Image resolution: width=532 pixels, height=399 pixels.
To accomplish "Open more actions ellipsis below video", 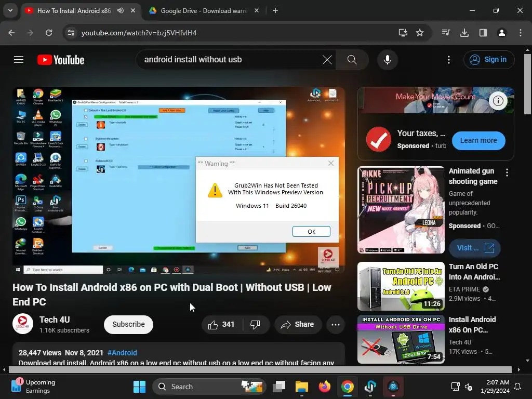I will click(336, 325).
